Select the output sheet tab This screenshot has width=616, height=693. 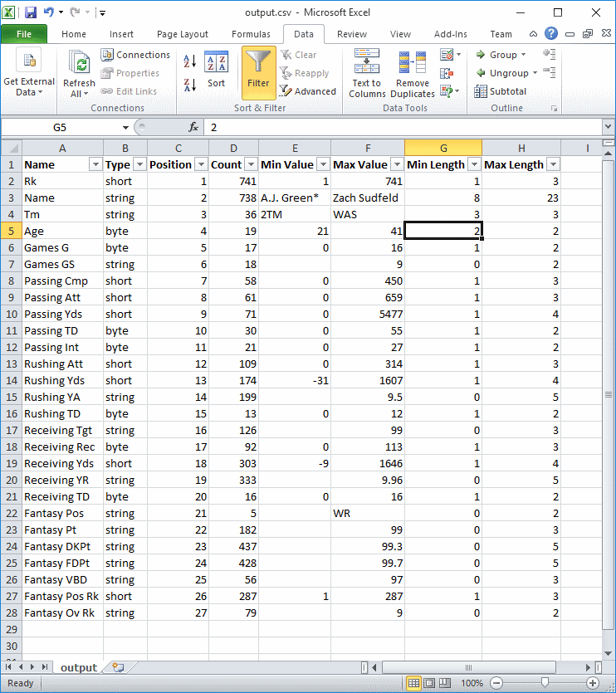79,667
